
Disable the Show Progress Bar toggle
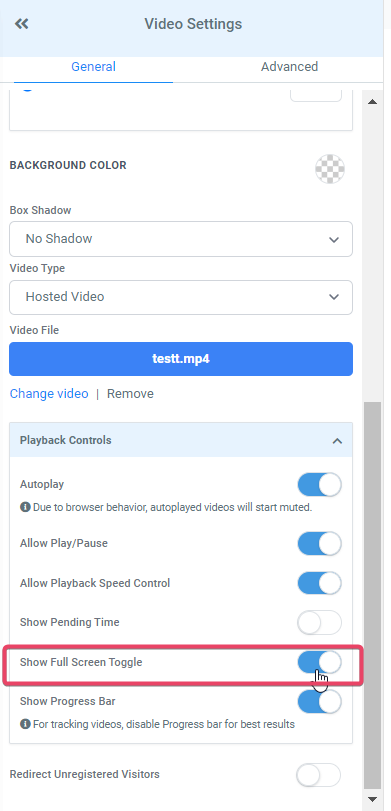pyautogui.click(x=320, y=702)
